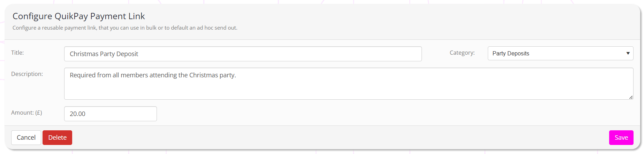Click the word "QuikPay" in the heading
This screenshot has height=154, width=644.
click(71, 16)
